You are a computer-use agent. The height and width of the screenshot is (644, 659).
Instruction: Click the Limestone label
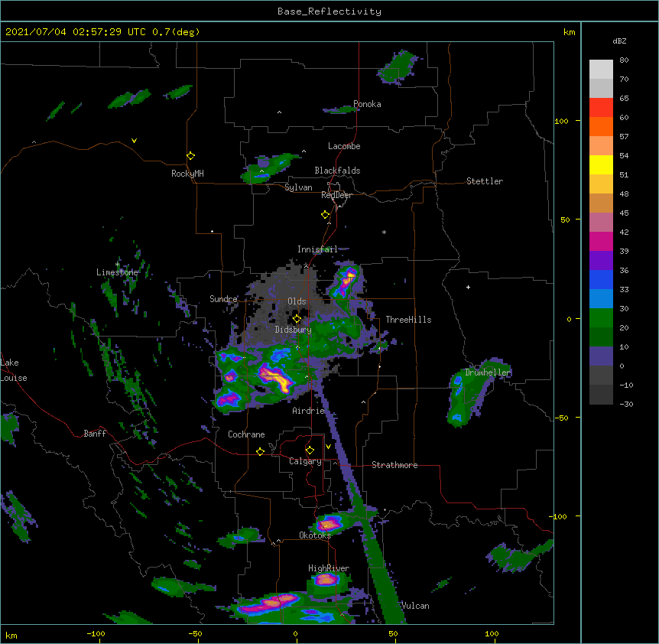pyautogui.click(x=117, y=272)
